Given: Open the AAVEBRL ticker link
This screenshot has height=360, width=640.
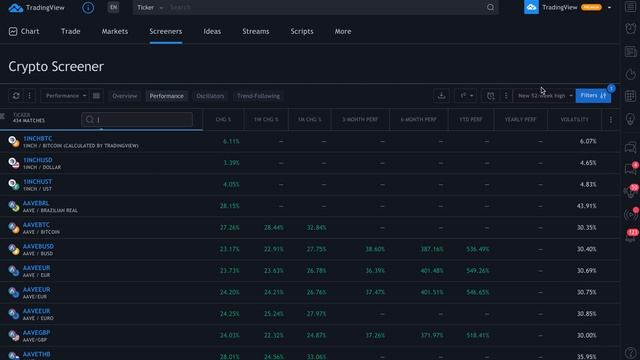Looking at the screenshot, I should pos(36,203).
